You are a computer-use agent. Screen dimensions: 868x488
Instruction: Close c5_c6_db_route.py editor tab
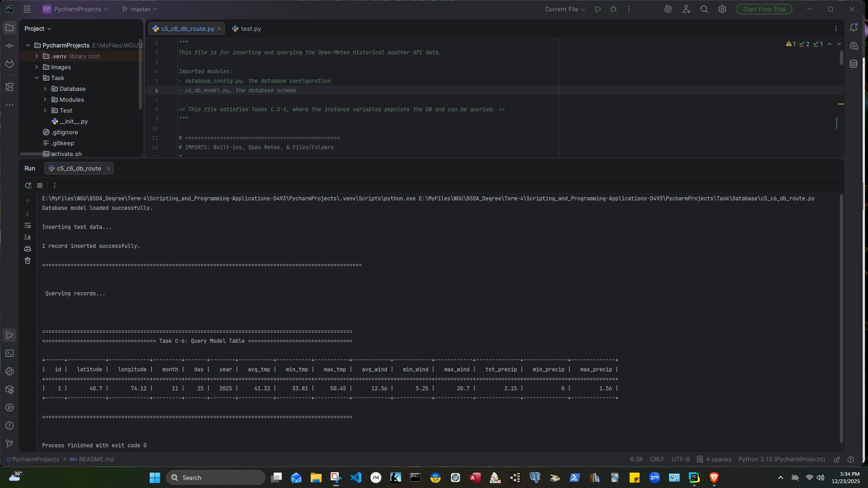tap(219, 28)
